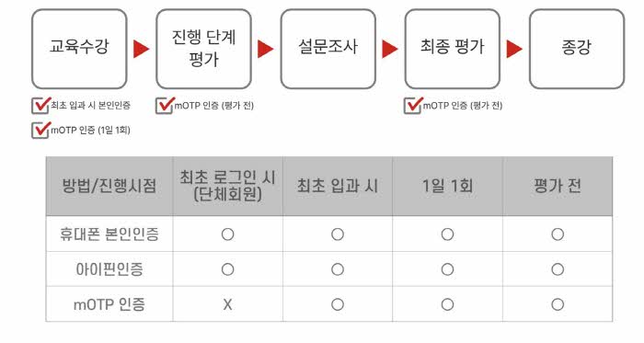644x343 pixels.
Task: Click the 평가 전 column header
Action: point(558,186)
